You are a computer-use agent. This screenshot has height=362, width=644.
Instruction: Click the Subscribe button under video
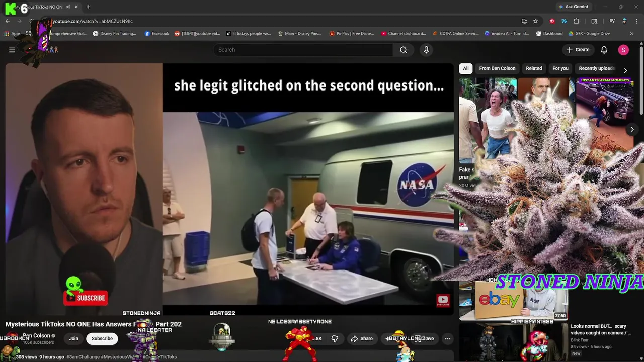click(102, 338)
